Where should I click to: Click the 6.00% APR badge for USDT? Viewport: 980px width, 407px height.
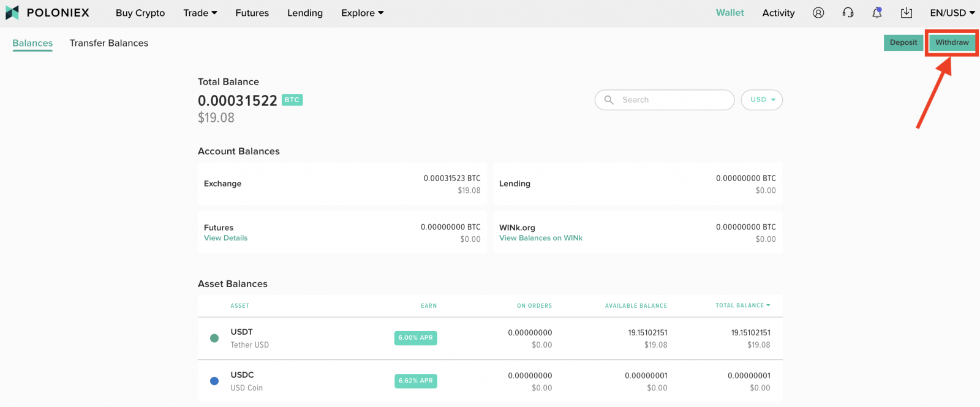coord(416,338)
